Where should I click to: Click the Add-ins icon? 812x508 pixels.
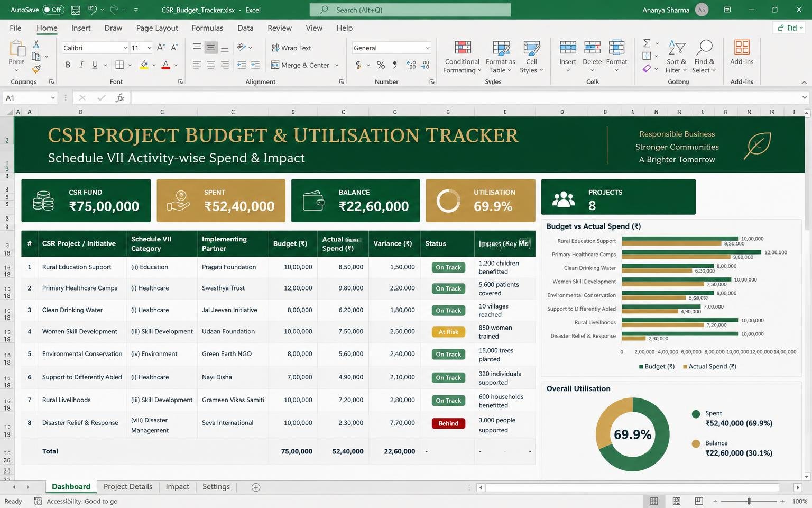pos(742,48)
